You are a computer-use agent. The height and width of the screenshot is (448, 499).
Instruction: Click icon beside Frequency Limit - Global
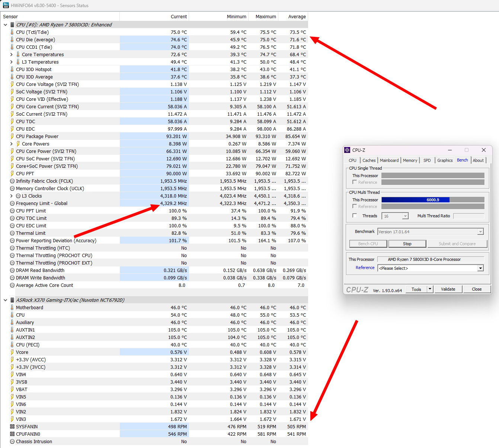click(x=12, y=203)
